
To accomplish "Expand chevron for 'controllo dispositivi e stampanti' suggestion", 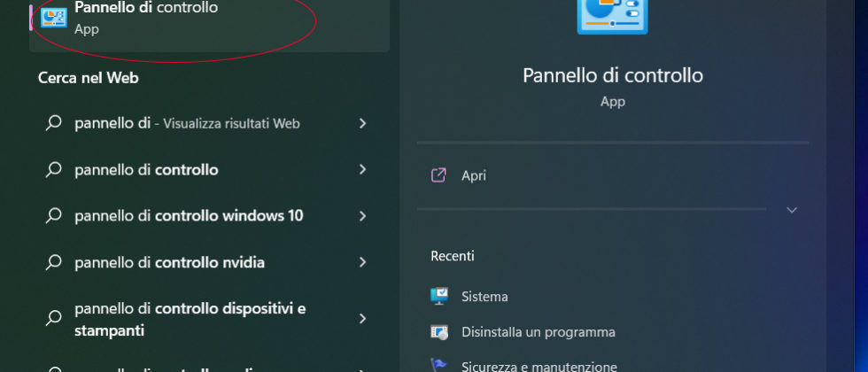I will pyautogui.click(x=362, y=318).
